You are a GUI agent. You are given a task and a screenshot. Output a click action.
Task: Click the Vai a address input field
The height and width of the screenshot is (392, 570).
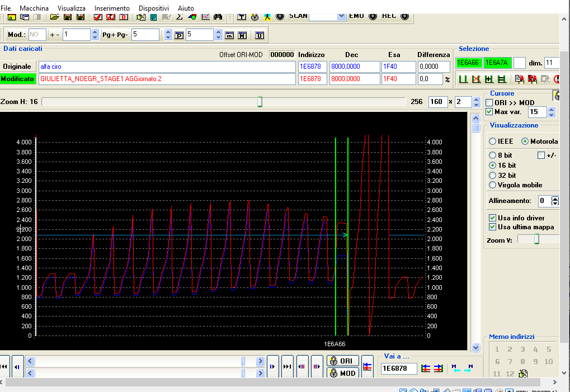point(399,368)
